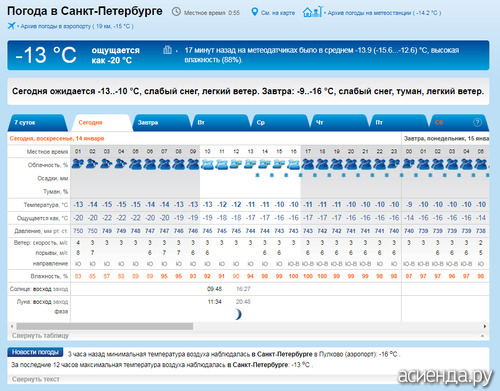
Task: Click sunset time 16:27
Action: click(x=243, y=289)
